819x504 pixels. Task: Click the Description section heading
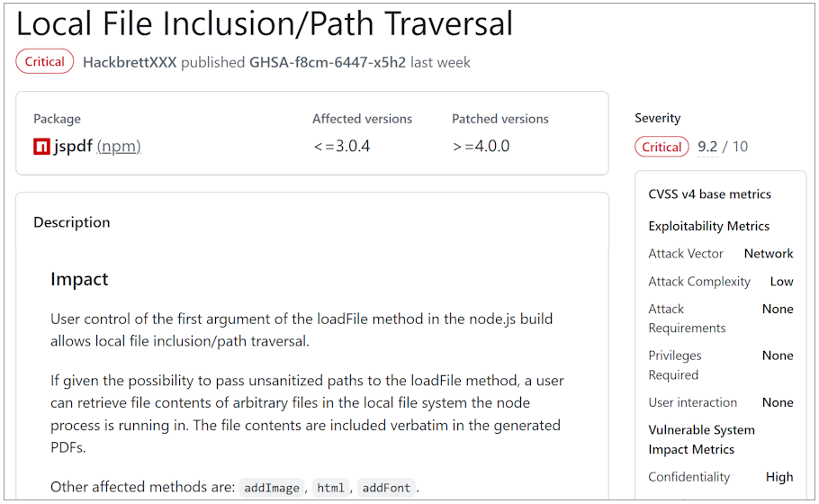coord(72,222)
